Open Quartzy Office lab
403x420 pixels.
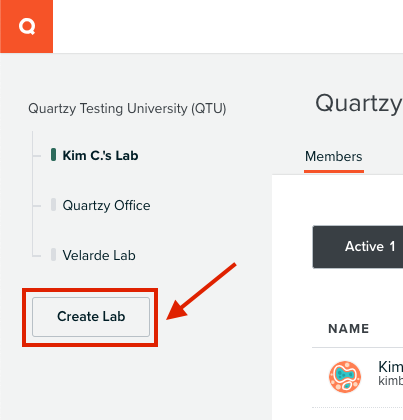click(x=106, y=205)
